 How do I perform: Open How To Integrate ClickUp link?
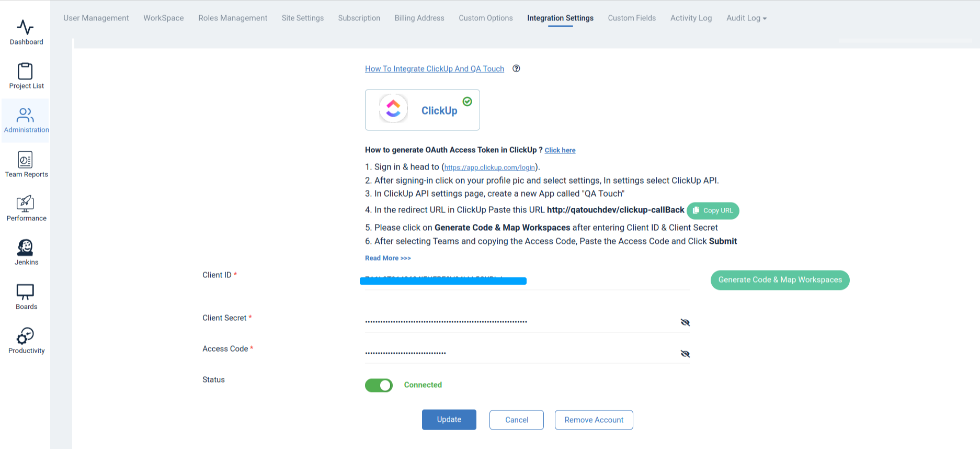coord(435,69)
